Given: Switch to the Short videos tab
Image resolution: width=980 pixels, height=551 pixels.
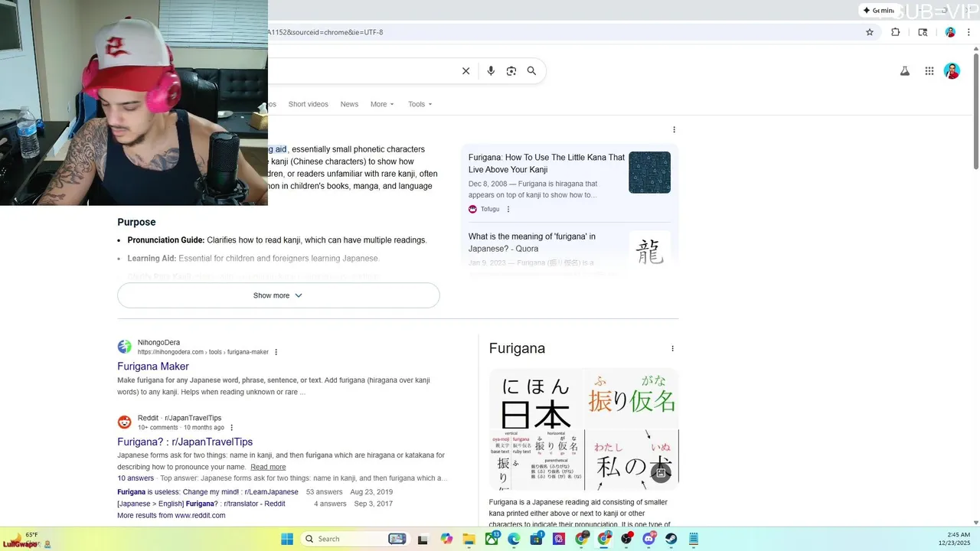Looking at the screenshot, I should [x=308, y=104].
